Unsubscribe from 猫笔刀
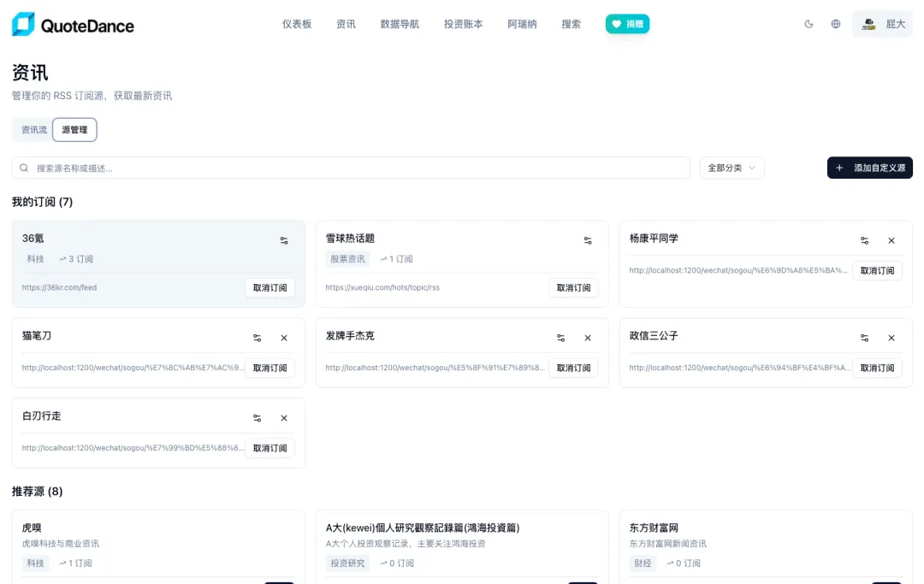Screen dimensions: 924x584 (x=269, y=368)
